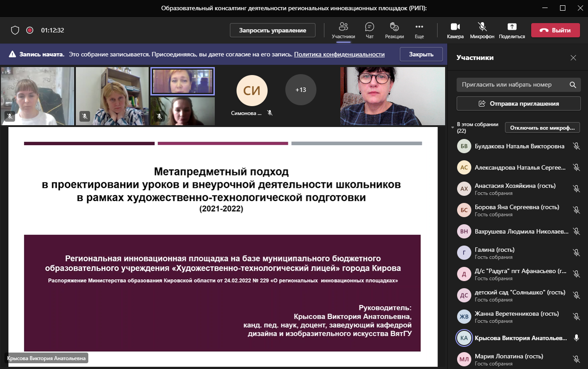
Task: Click the +13 more participants bubble
Action: coord(301,90)
